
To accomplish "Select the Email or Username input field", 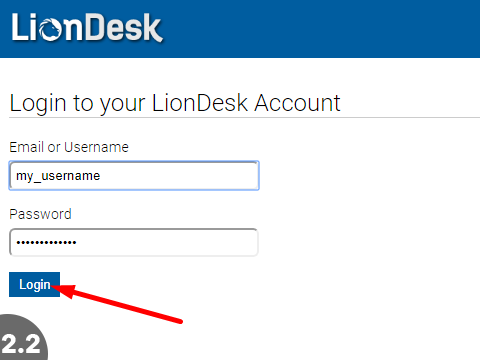I will click(134, 176).
